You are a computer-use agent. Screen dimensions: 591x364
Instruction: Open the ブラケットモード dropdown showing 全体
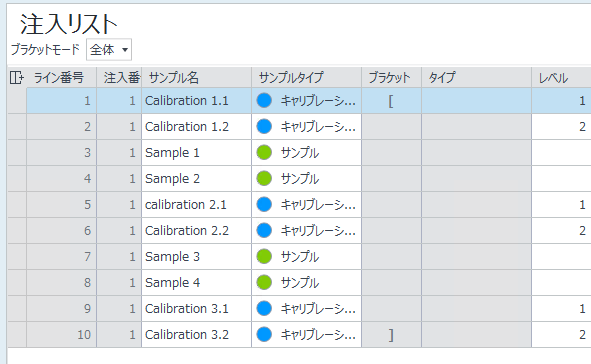pos(109,49)
